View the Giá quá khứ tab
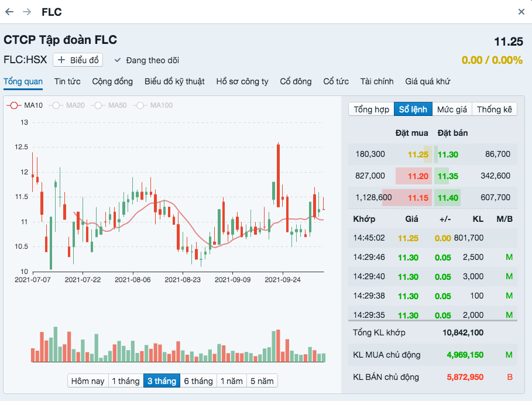532x401 pixels. click(427, 81)
